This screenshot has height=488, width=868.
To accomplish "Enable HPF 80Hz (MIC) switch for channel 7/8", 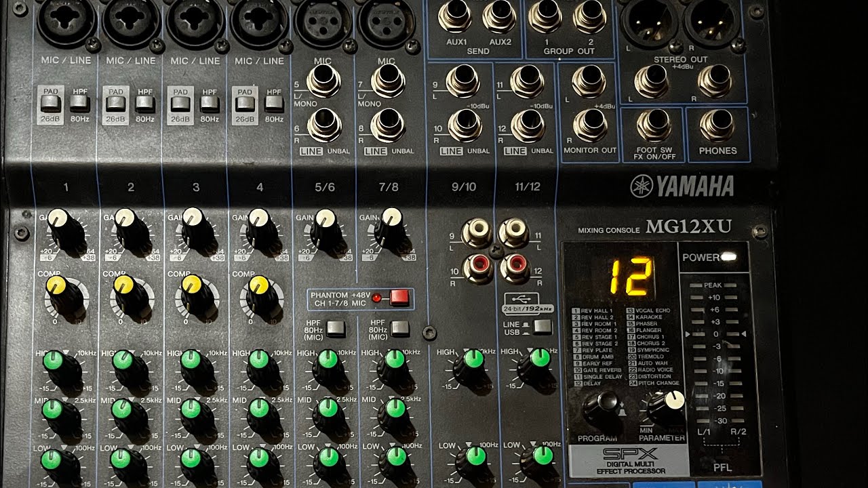I will tap(400, 329).
